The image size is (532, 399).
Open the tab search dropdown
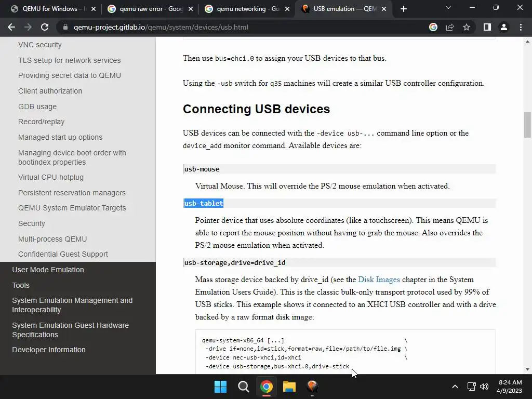[448, 7]
